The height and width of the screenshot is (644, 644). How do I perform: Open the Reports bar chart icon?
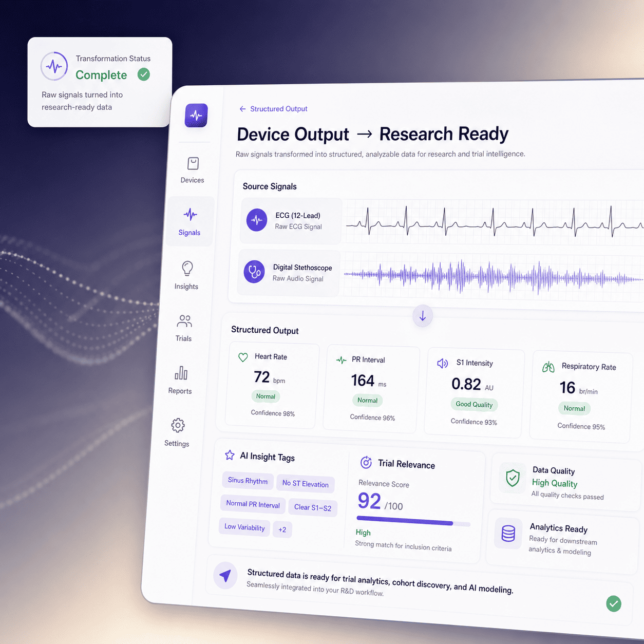[181, 373]
